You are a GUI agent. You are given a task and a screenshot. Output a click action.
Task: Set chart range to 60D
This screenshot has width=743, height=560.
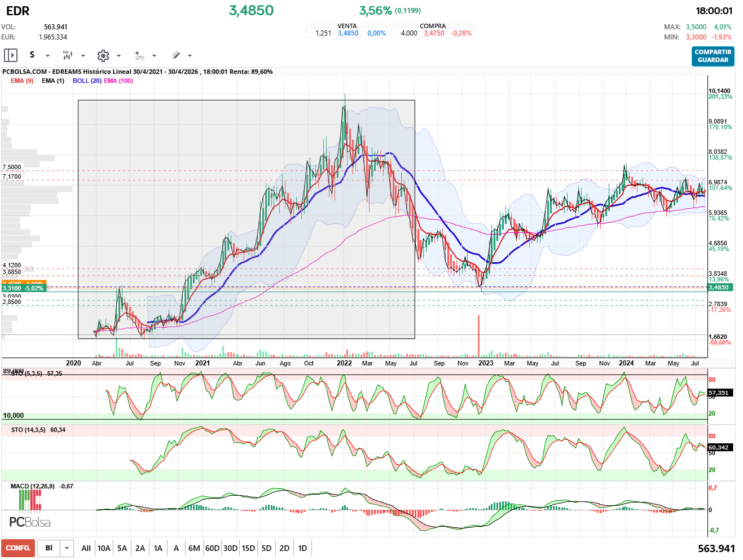click(212, 548)
